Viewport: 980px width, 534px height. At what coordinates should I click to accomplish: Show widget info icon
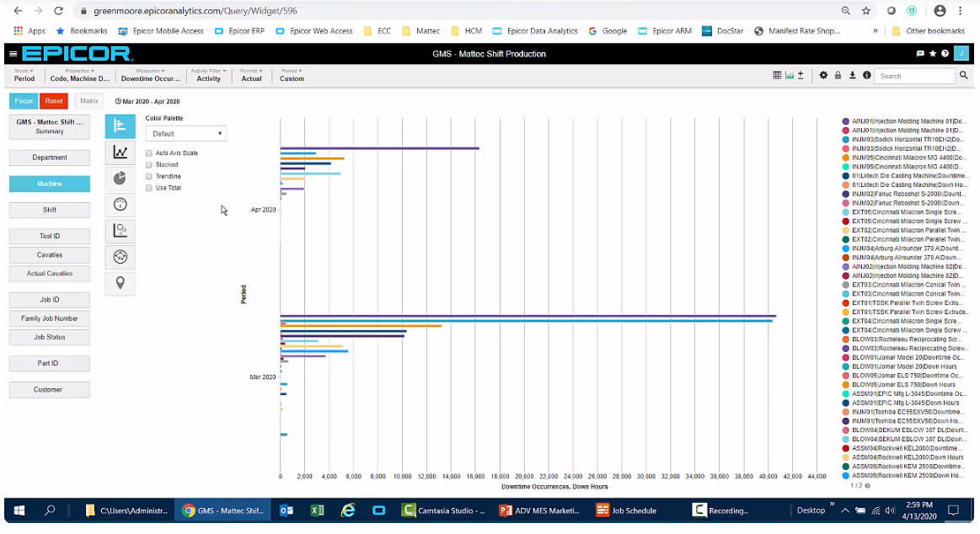[x=867, y=75]
